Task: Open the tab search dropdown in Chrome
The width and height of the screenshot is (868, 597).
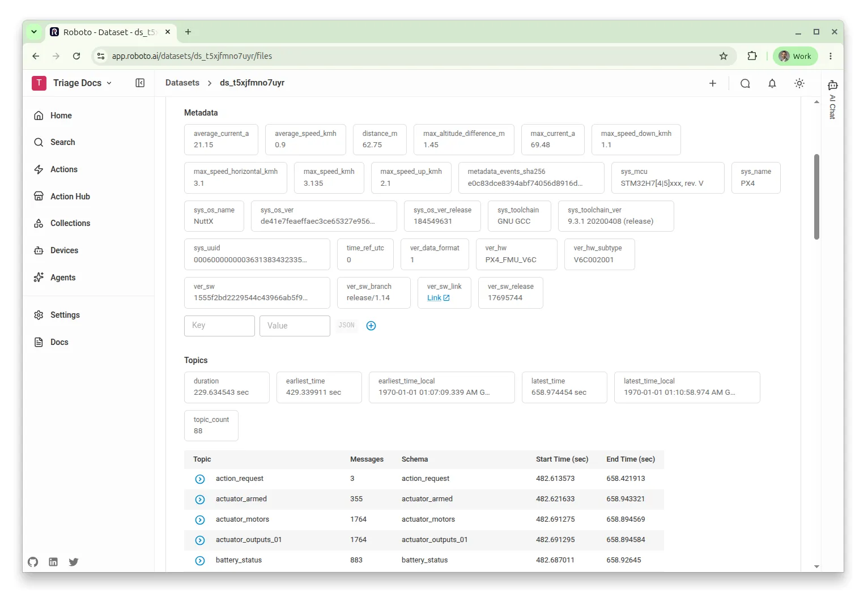Action: pyautogui.click(x=34, y=32)
